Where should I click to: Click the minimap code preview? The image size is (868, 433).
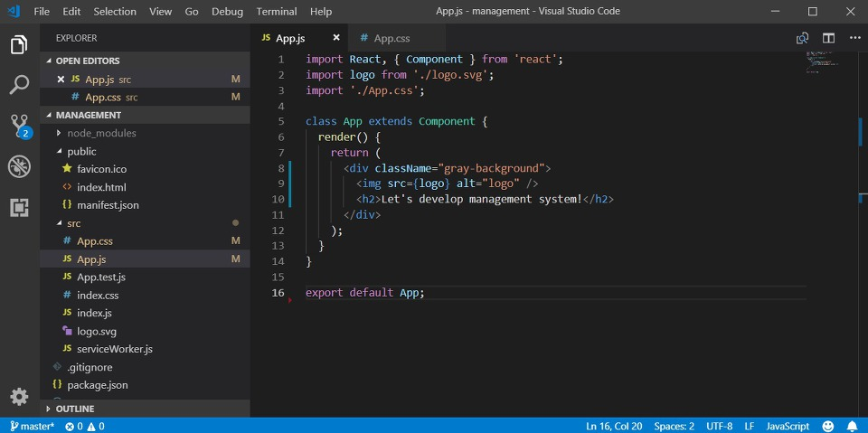820,61
